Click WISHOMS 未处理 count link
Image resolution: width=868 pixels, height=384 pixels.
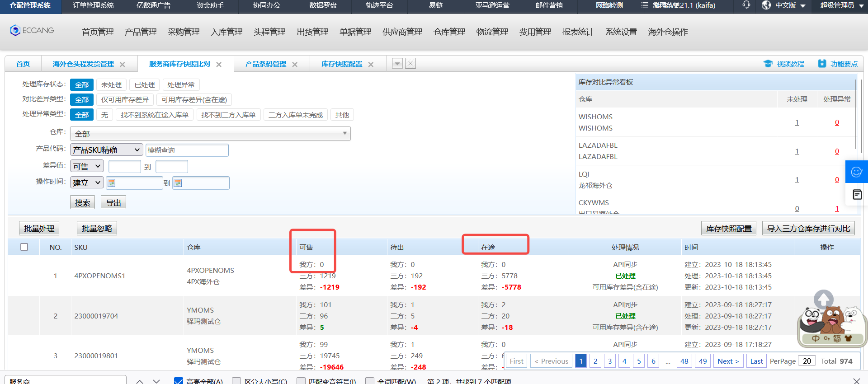[797, 122]
